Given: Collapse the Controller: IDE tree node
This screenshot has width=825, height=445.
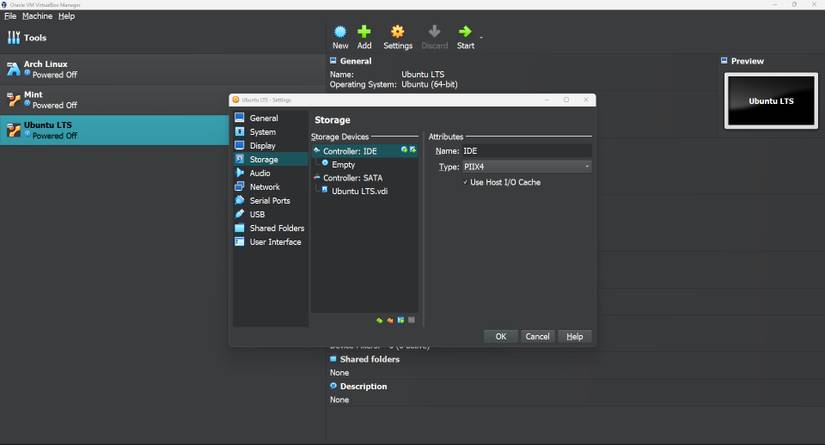Looking at the screenshot, I should [317, 150].
